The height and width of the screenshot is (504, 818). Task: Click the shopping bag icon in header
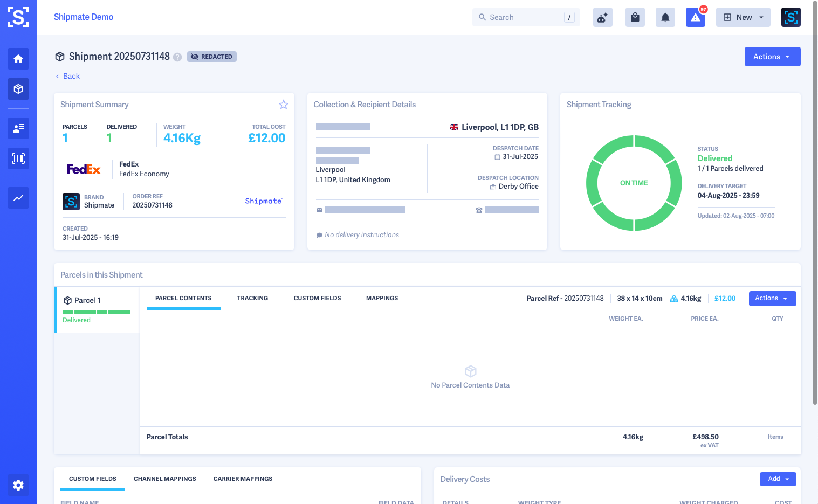point(635,17)
